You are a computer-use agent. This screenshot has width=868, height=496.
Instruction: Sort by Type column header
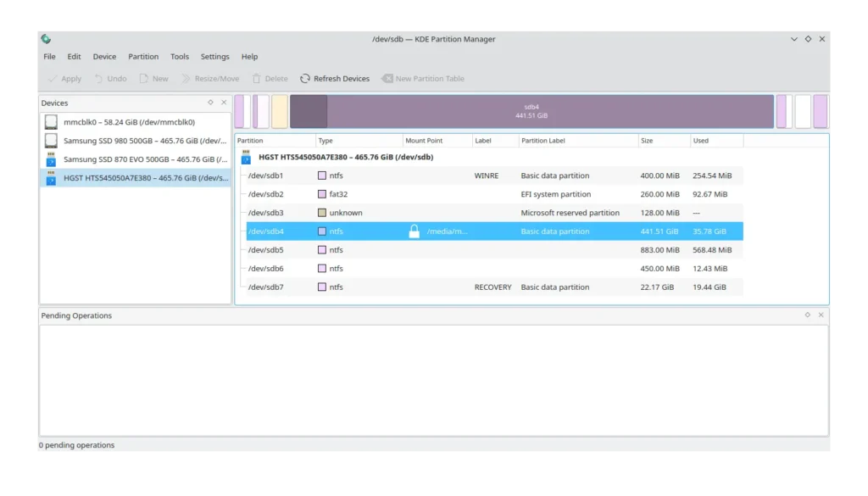click(x=359, y=141)
